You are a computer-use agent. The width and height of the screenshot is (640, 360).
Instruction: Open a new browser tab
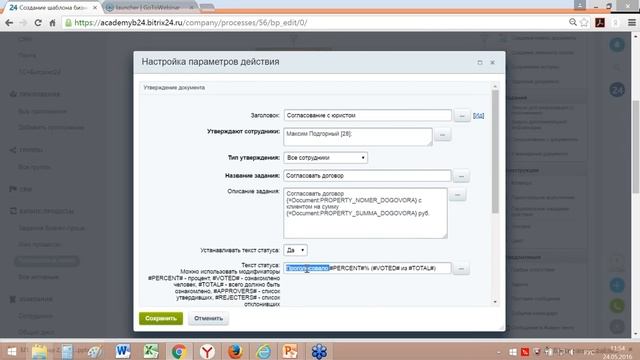pyautogui.click(x=207, y=7)
